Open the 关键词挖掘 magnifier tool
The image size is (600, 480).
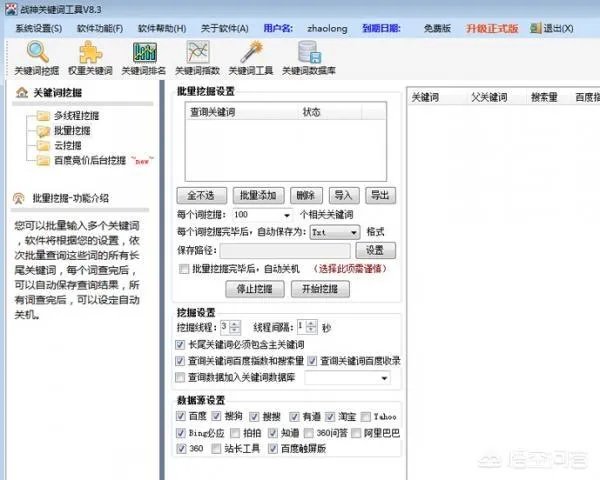click(x=37, y=58)
